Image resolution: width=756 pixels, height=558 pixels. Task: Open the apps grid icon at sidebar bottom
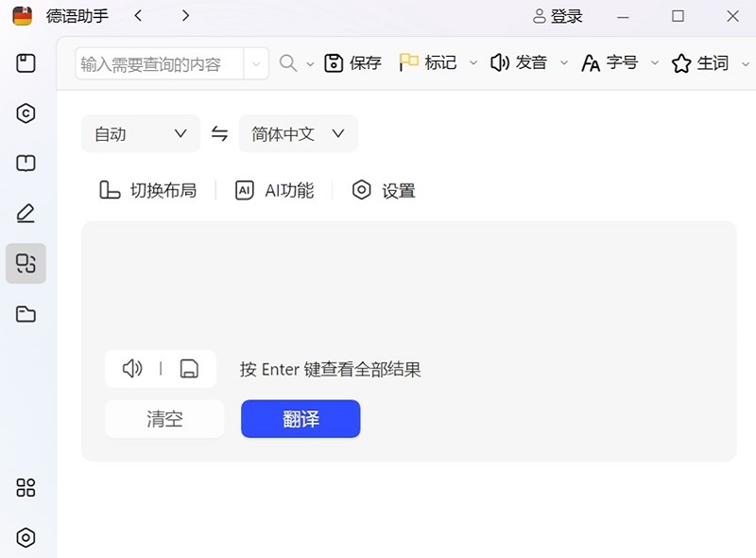pos(26,488)
